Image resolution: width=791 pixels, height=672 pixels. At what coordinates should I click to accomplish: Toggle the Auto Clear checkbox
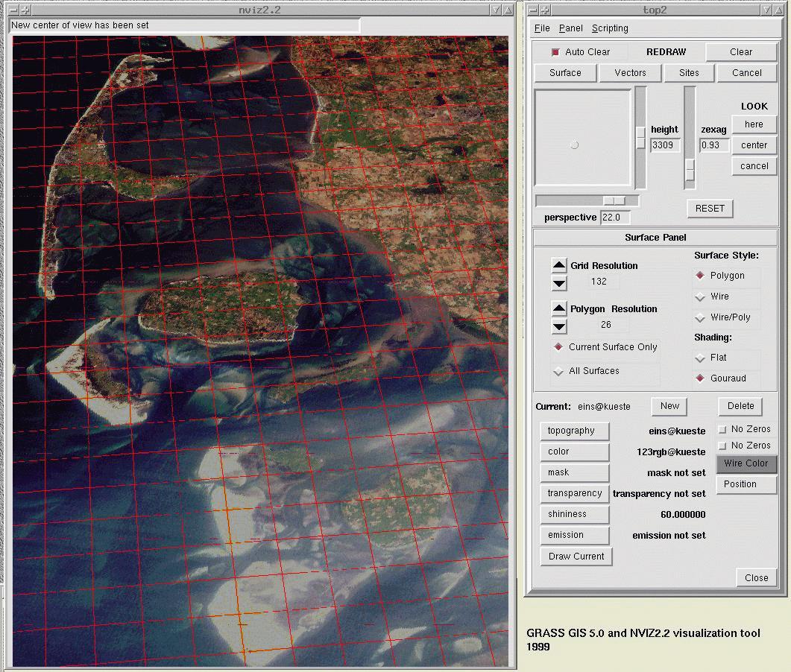point(555,52)
